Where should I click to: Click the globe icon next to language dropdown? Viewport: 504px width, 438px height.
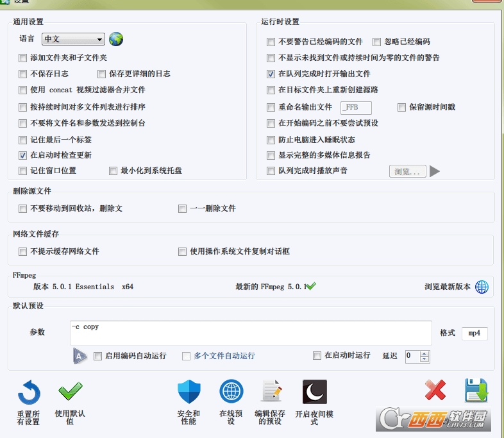point(115,39)
